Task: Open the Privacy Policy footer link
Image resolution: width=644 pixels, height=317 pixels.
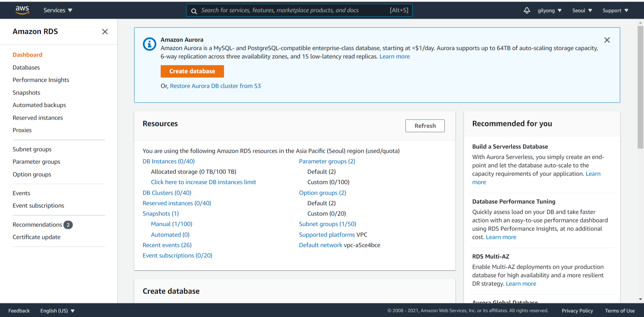Action: (577, 311)
